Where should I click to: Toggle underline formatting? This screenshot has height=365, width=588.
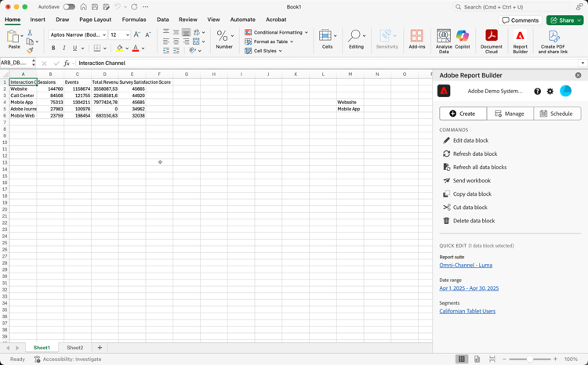74,48
